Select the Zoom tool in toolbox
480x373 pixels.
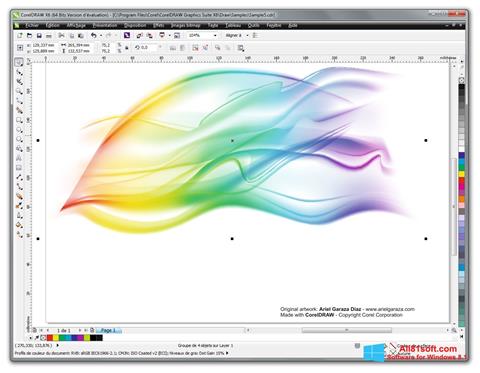pyautogui.click(x=19, y=91)
